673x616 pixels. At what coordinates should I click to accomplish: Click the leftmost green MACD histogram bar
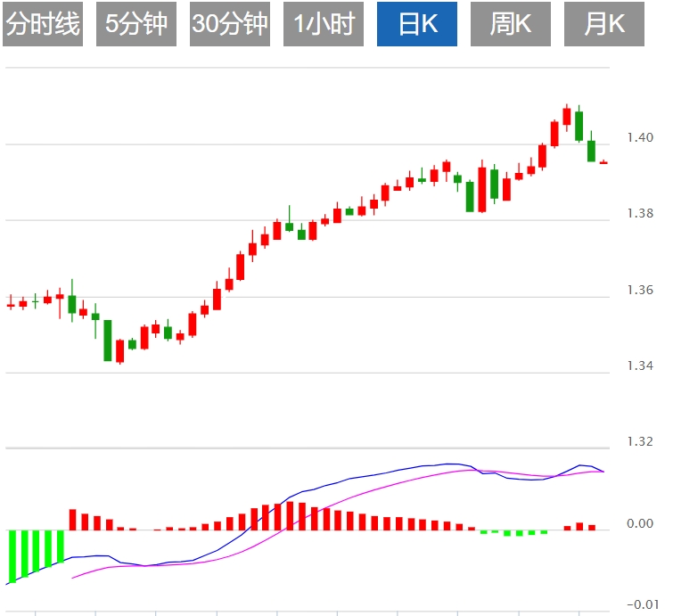(x=13, y=554)
